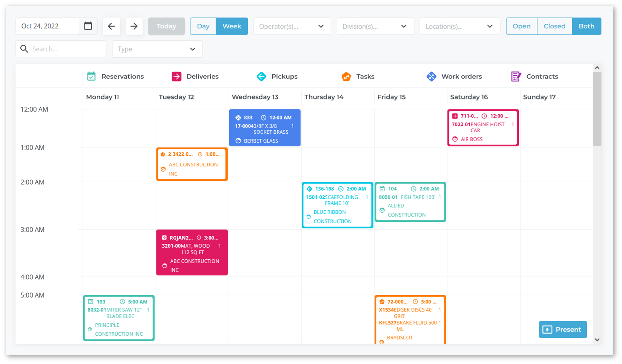Click the Pickups diamond icon
The image size is (622, 364).
[x=261, y=76]
